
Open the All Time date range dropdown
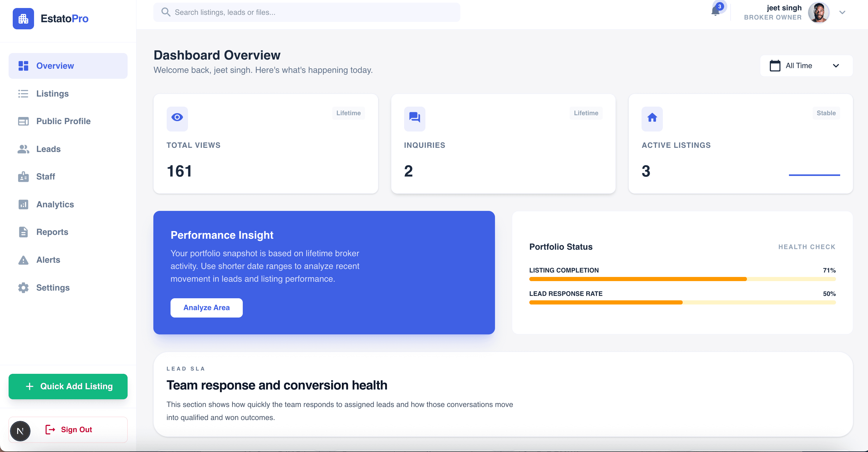(806, 66)
